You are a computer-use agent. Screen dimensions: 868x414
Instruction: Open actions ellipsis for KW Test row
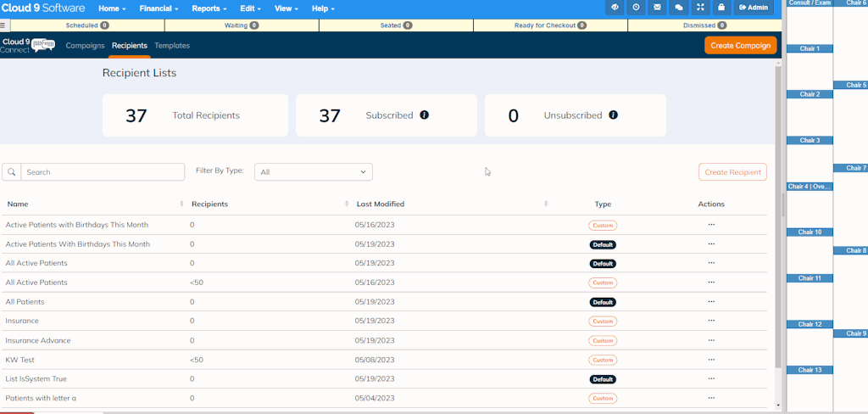pos(711,359)
